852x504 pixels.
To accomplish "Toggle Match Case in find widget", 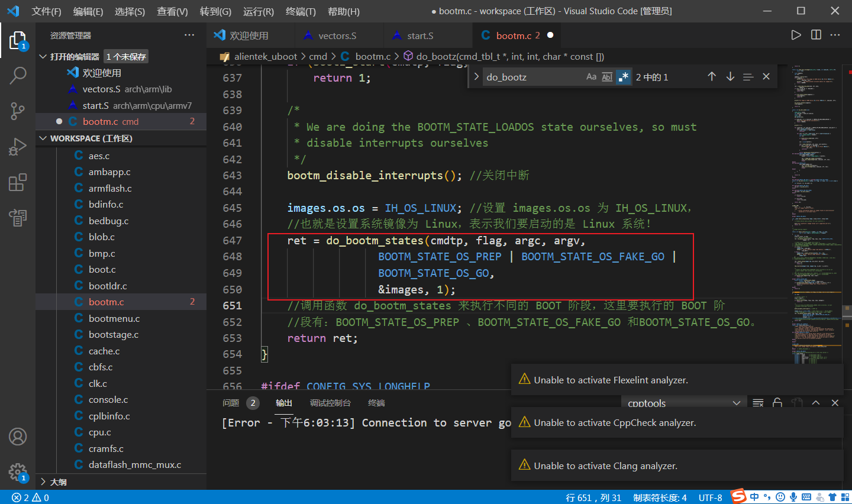I will (x=591, y=77).
